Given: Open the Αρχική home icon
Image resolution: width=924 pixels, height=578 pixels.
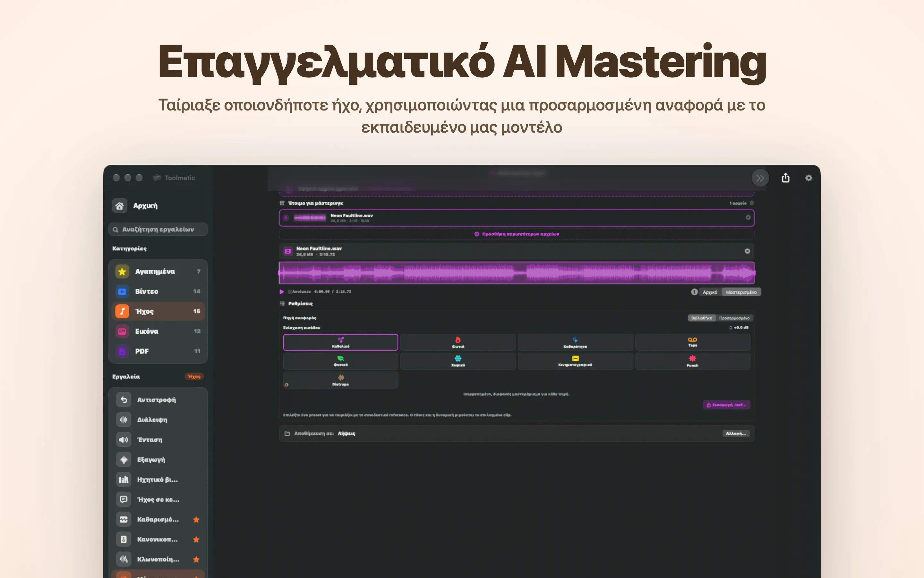Looking at the screenshot, I should [x=119, y=206].
